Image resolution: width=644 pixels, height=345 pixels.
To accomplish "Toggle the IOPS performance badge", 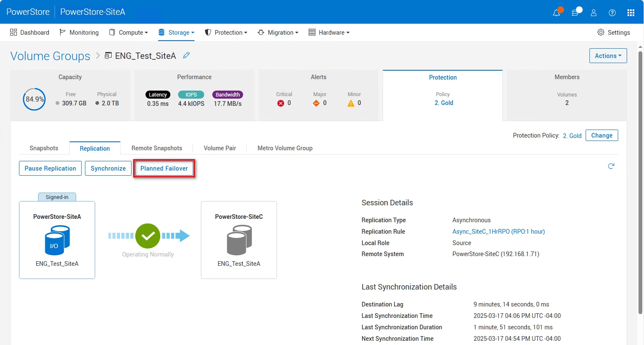I will (191, 95).
